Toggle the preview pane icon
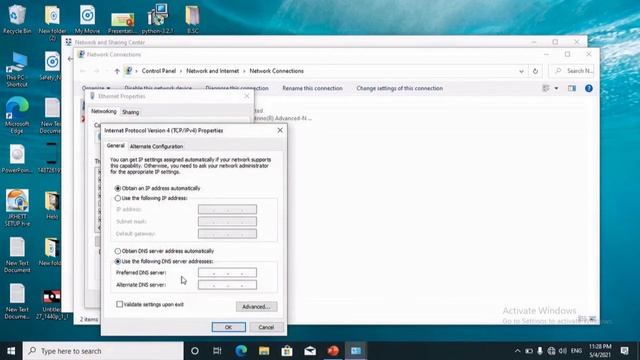Image resolution: width=640 pixels, height=360 pixels. point(572,88)
